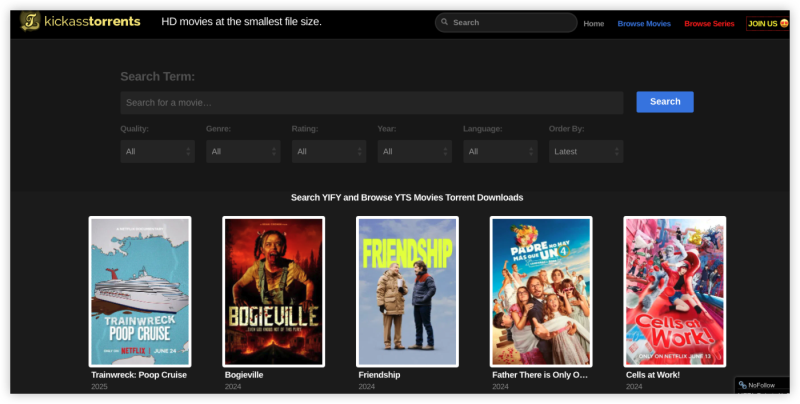
Task: Click the Search Term: label
Action: (158, 77)
